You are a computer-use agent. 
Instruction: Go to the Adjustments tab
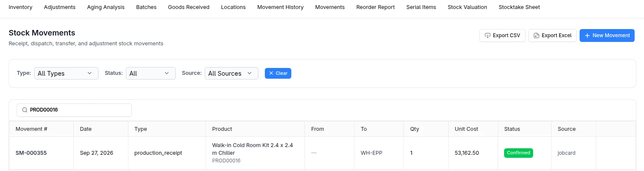[x=60, y=7]
